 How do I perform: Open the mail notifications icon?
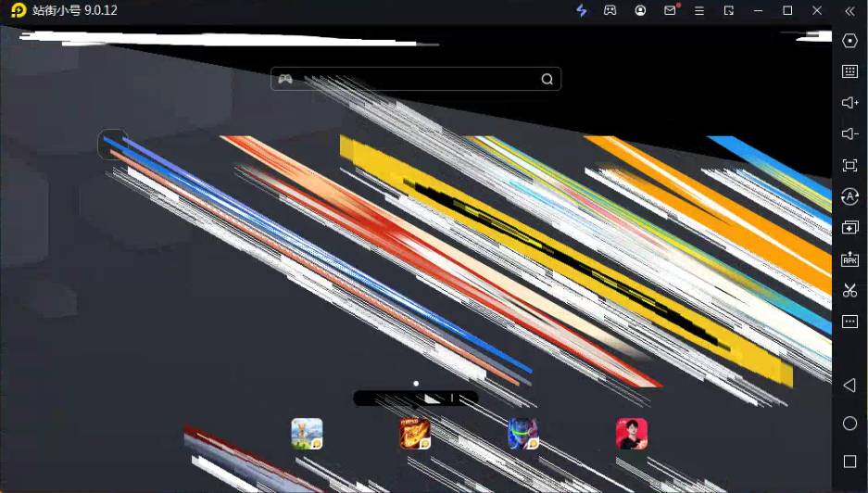point(670,10)
